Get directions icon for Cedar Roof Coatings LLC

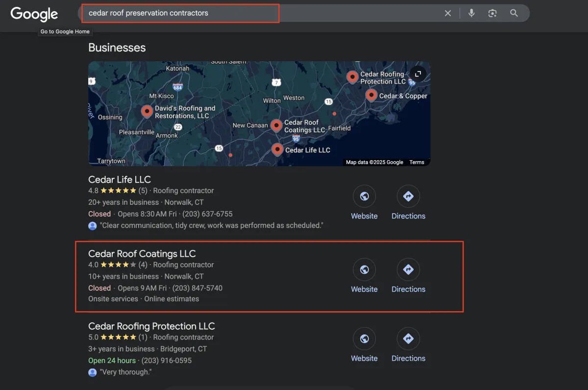click(408, 269)
